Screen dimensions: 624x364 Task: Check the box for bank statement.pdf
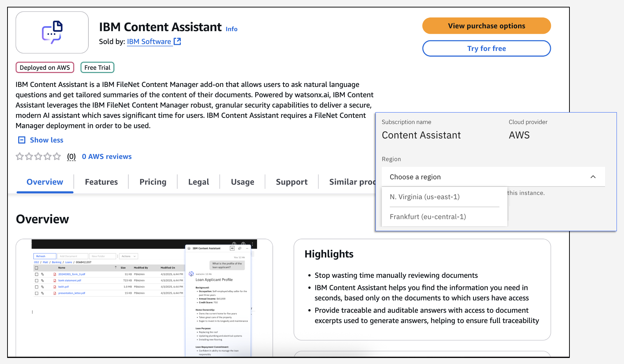coord(36,281)
